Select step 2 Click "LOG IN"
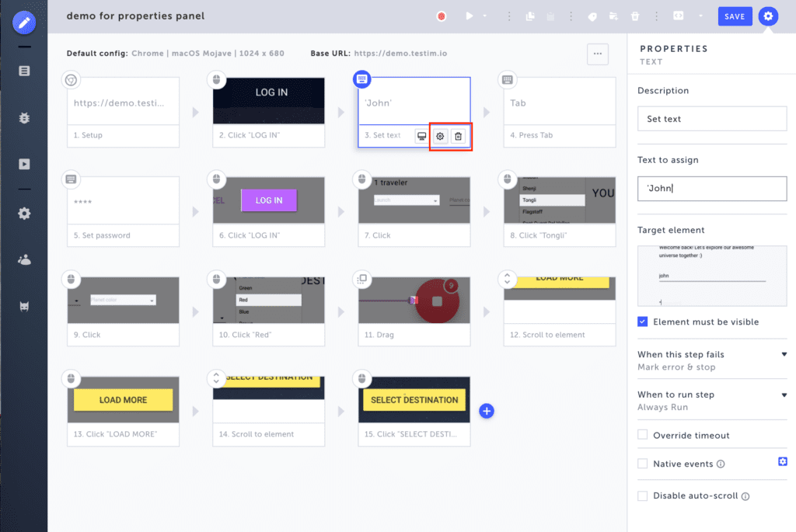This screenshot has width=796, height=532. click(x=268, y=112)
